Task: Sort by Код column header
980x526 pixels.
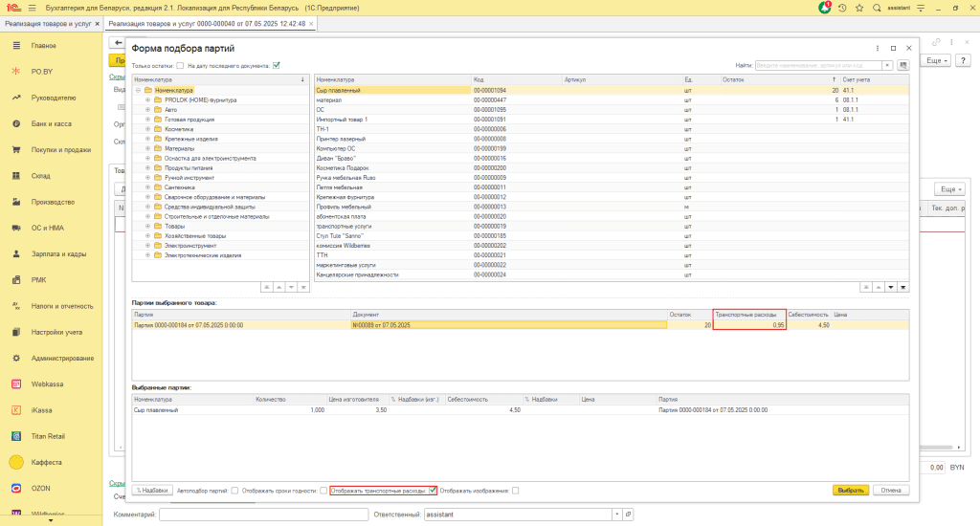Action: click(517, 80)
